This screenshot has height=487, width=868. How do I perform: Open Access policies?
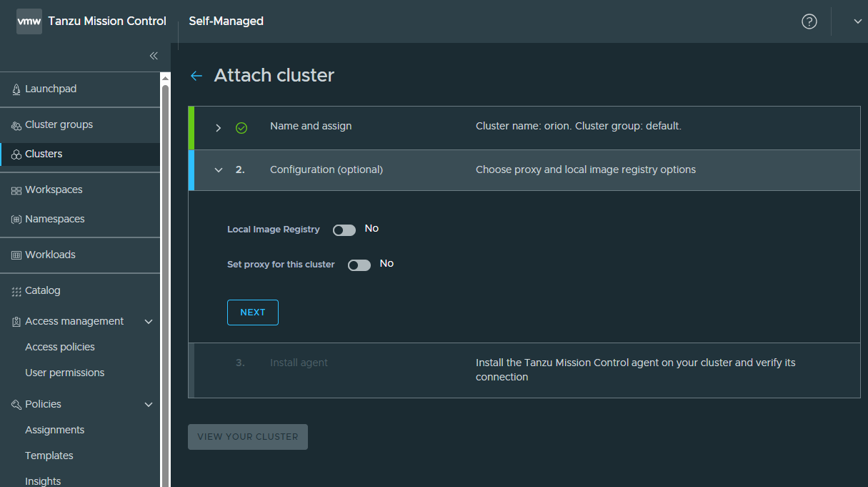(60, 347)
